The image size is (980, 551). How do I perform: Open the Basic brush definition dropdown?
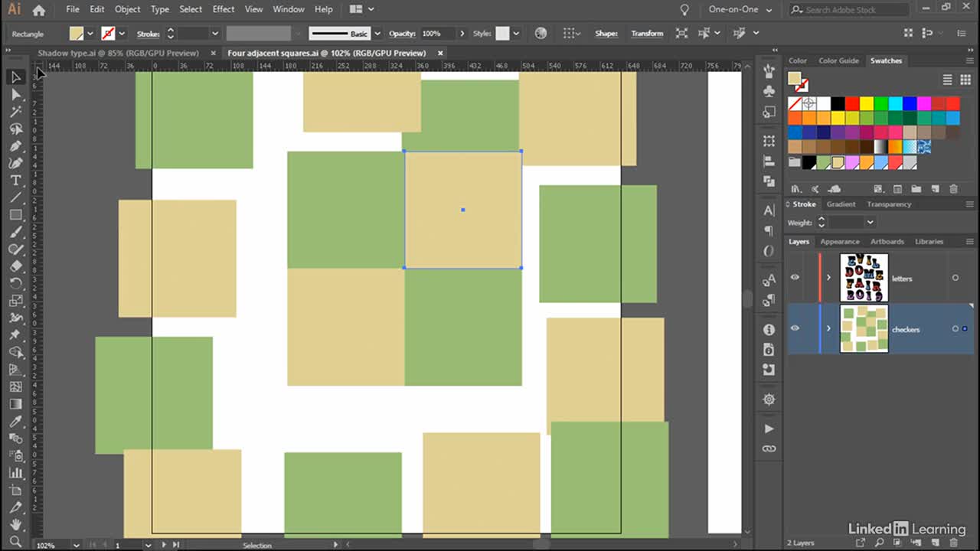pyautogui.click(x=377, y=34)
